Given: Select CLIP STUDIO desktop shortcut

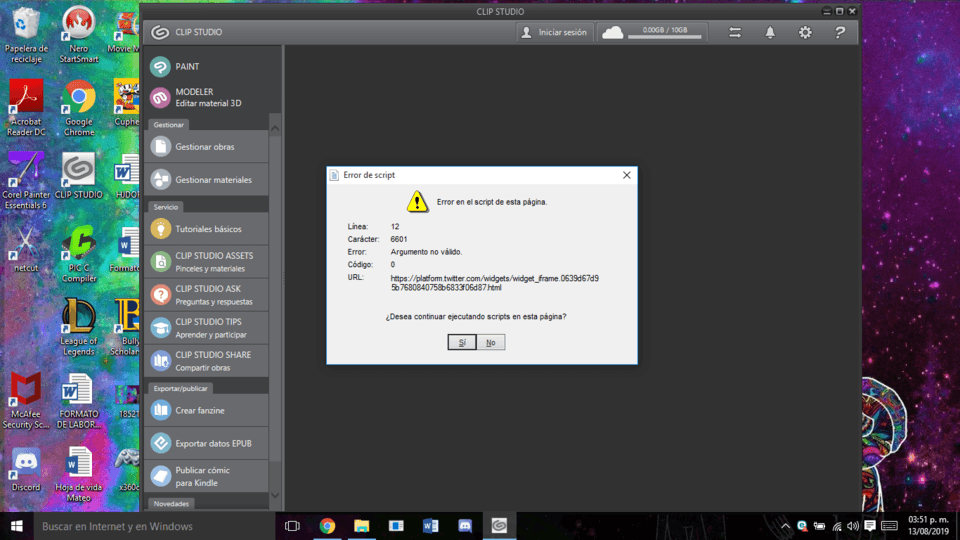Looking at the screenshot, I should click(x=78, y=176).
